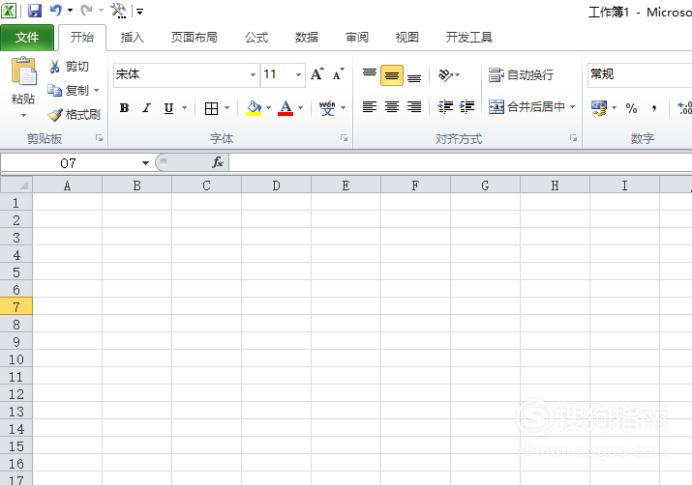Click the accounting number format icon
This screenshot has height=485, width=692.
[599, 108]
